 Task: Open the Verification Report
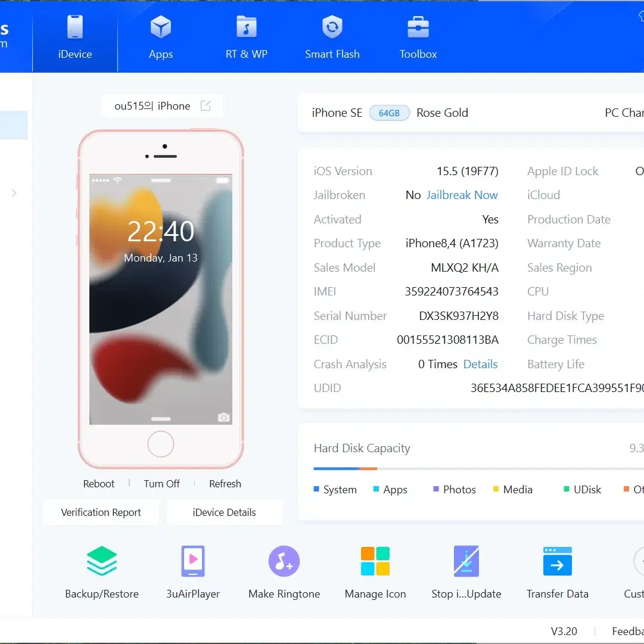pyautogui.click(x=101, y=512)
